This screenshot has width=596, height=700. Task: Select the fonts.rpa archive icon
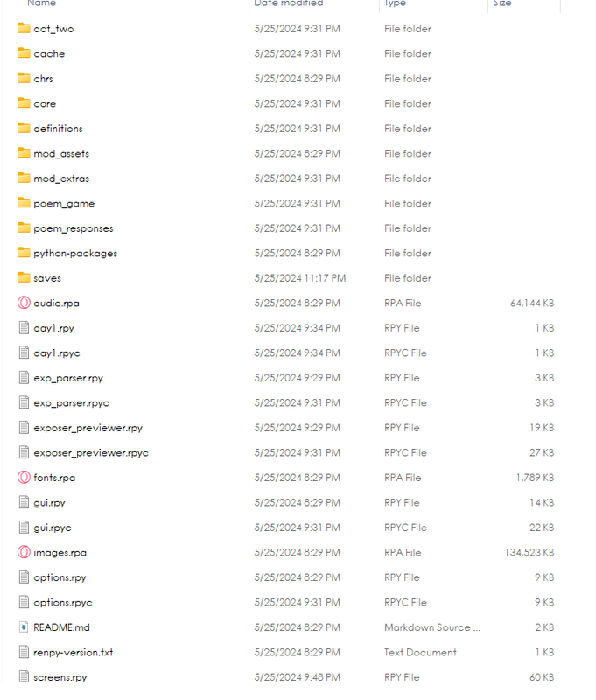coord(24,478)
